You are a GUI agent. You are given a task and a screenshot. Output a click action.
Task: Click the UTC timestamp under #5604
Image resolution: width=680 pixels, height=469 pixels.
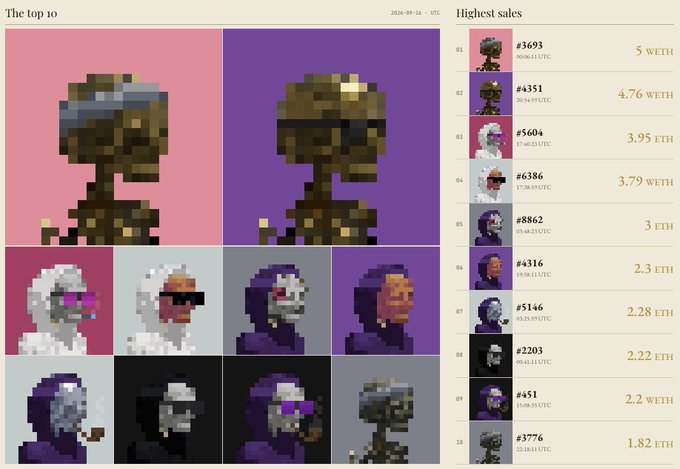click(x=533, y=144)
